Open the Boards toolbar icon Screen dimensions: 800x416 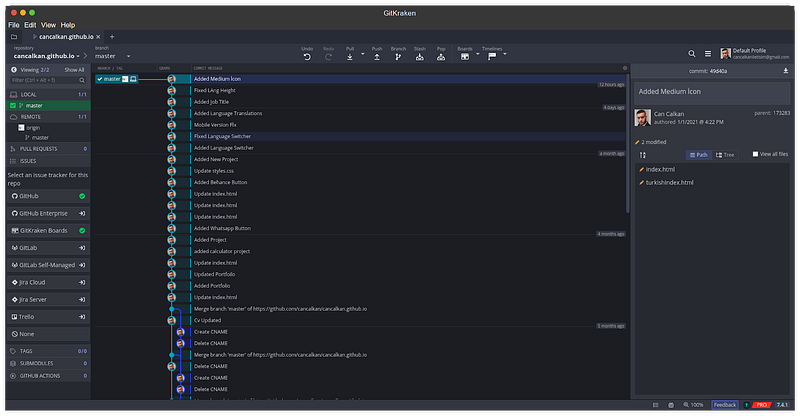pyautogui.click(x=465, y=57)
